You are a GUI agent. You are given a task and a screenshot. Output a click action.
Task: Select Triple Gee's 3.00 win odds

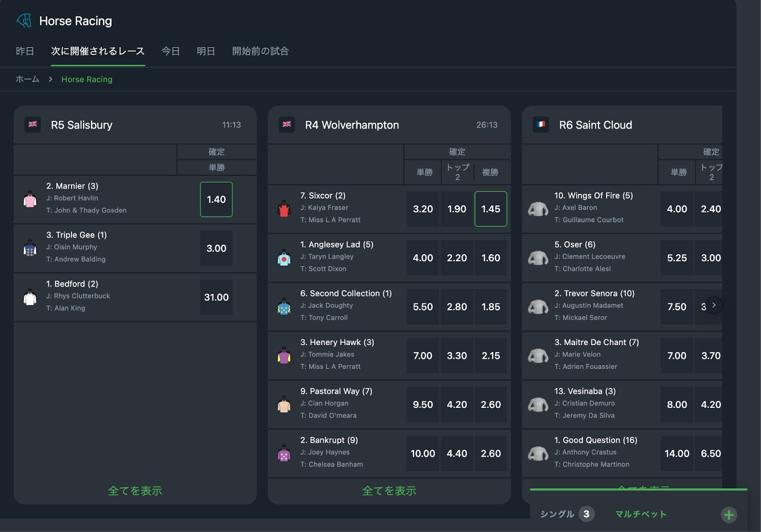point(216,249)
